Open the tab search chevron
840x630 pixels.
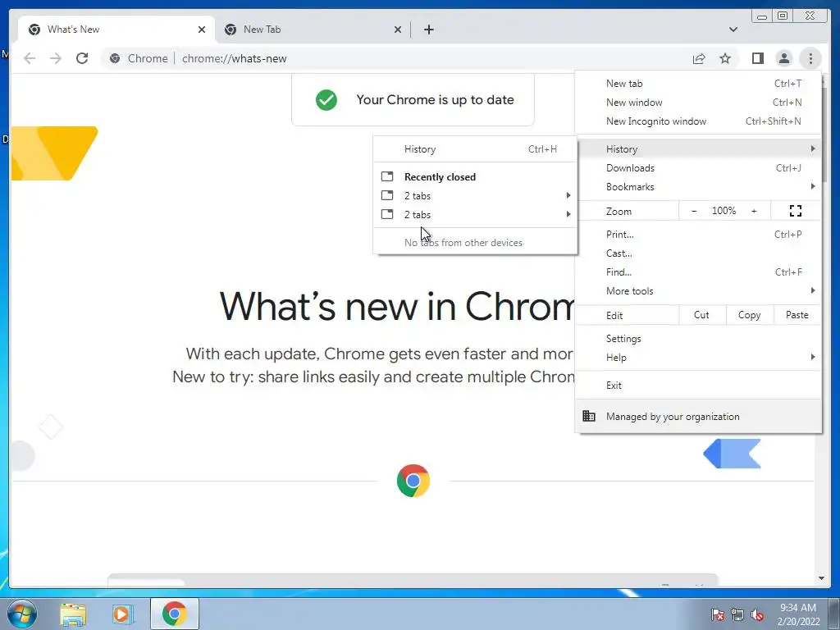[x=733, y=30]
